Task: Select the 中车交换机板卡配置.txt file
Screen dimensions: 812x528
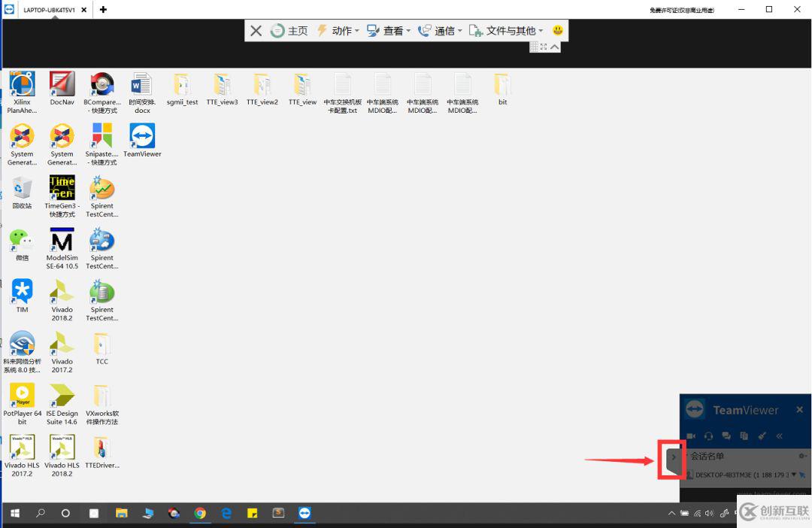Action: [x=342, y=93]
